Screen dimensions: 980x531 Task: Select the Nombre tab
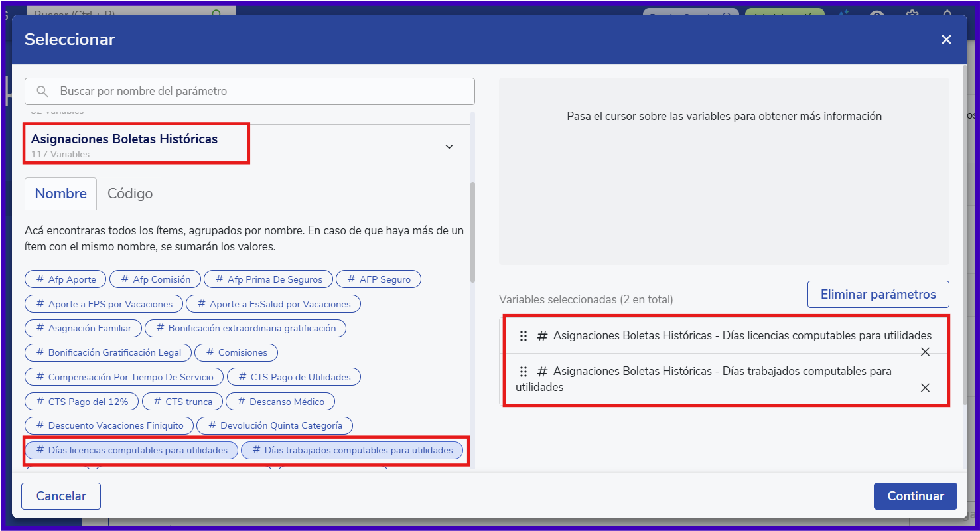pos(60,194)
